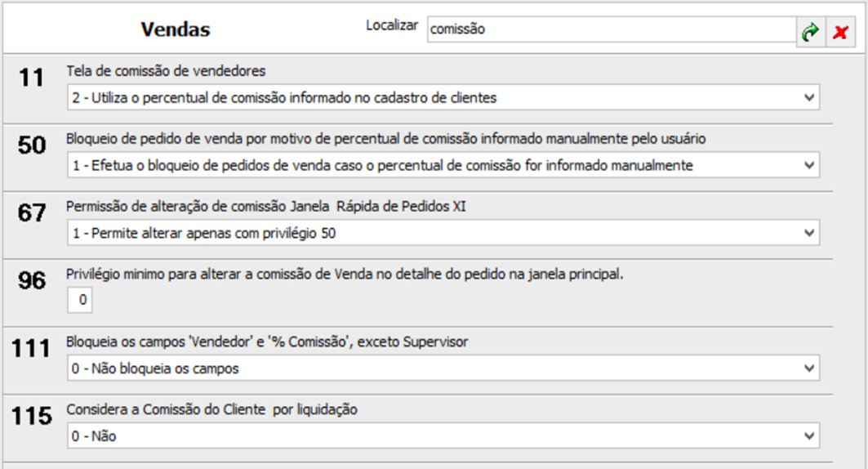Open parameter 67 commission permission dropdown
The height and width of the screenshot is (469, 868).
click(x=443, y=233)
